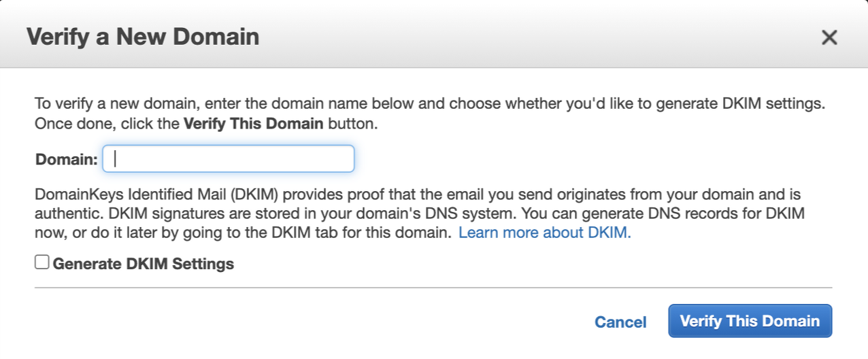This screenshot has width=868, height=359.
Task: Place cursor in the empty domain name box
Action: tap(228, 159)
